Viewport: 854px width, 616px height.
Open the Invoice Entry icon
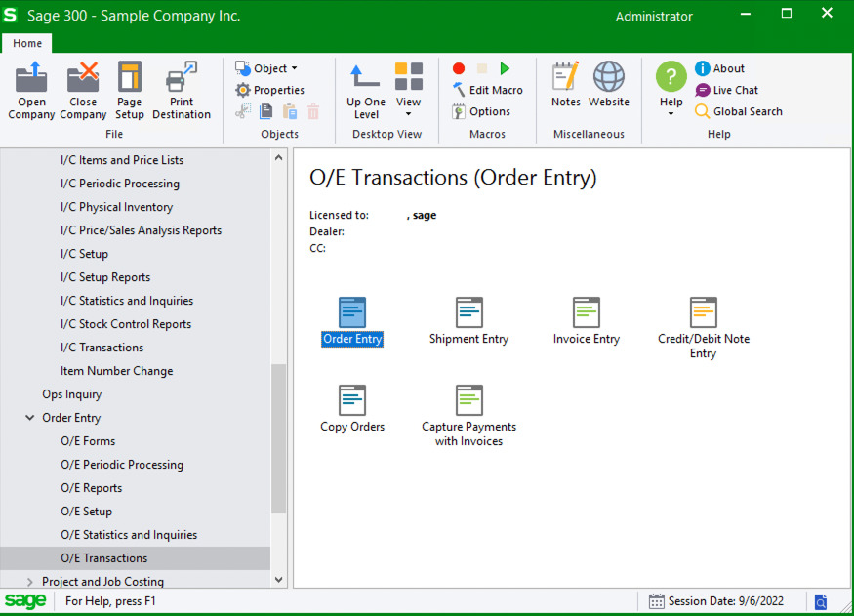(586, 313)
